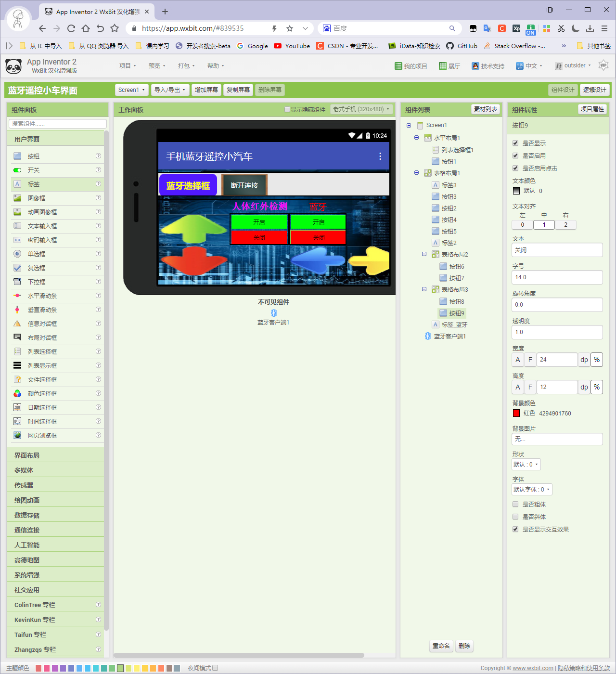Click the 增加屏幕 button
616x674 pixels.
206,90
